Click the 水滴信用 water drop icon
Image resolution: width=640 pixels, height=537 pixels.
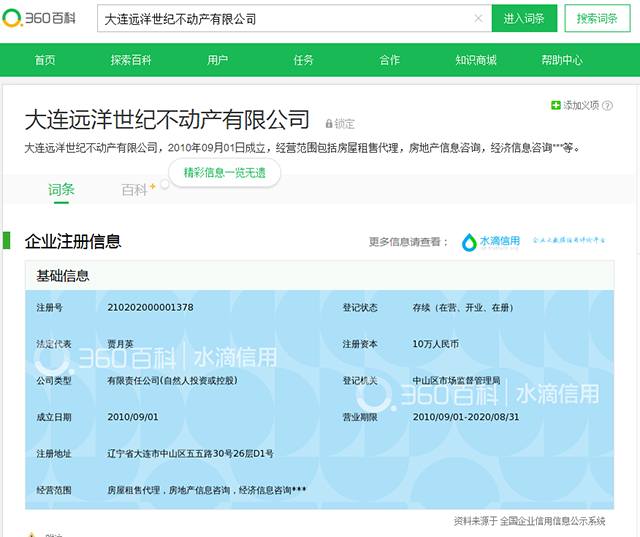click(469, 242)
